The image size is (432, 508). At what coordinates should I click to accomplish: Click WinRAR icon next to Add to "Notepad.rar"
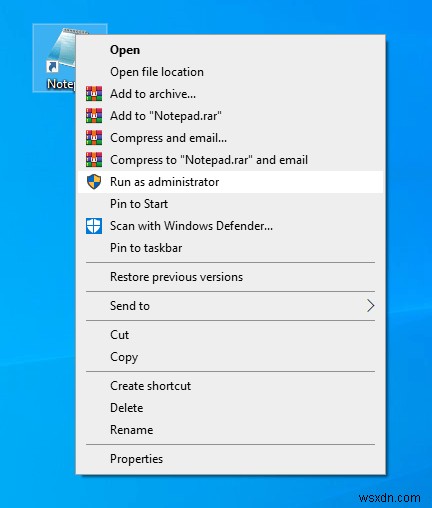pos(94,116)
